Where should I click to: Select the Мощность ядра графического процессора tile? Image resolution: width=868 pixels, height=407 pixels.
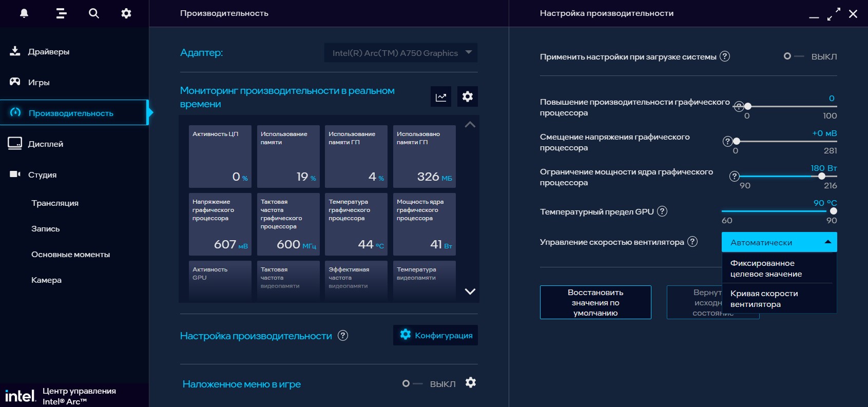pos(425,224)
